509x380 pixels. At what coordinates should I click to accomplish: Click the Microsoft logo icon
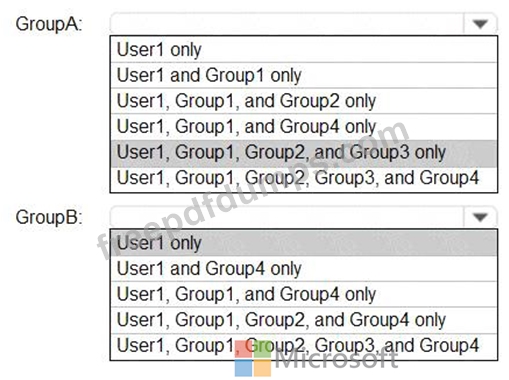point(253,358)
